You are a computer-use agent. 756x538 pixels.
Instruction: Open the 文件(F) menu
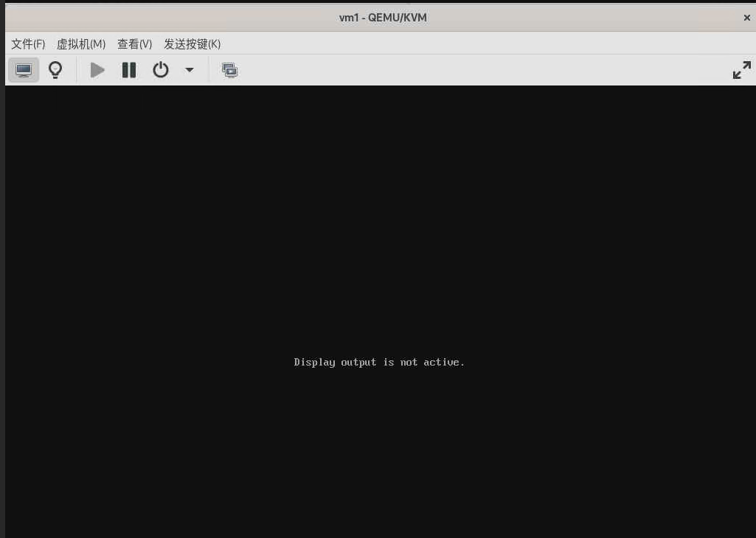pos(28,44)
